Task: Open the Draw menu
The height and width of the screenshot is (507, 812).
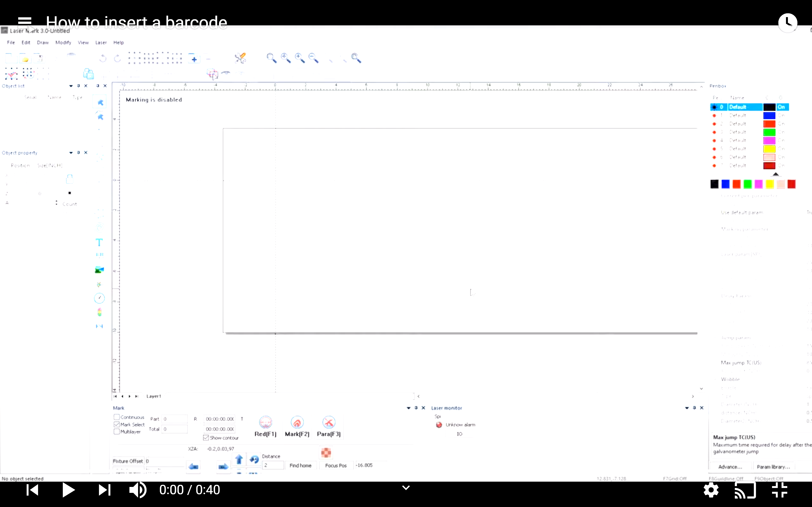Action: [43, 43]
